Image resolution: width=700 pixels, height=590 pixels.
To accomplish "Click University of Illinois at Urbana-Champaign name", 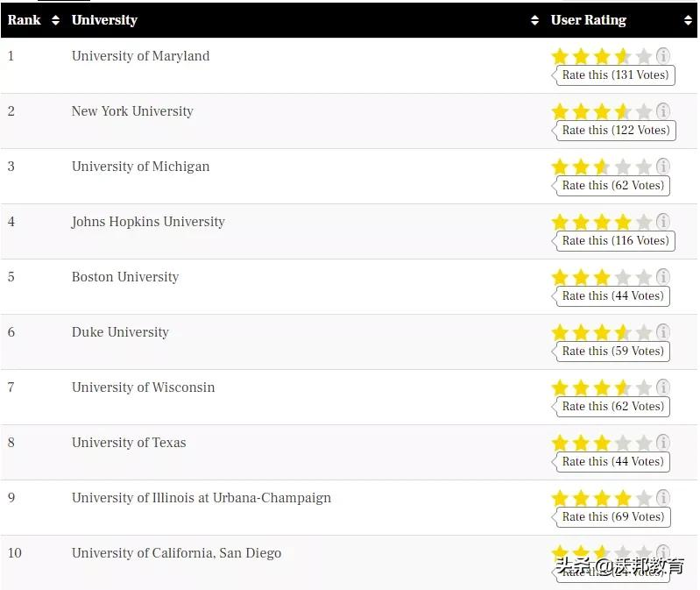I will point(202,498).
